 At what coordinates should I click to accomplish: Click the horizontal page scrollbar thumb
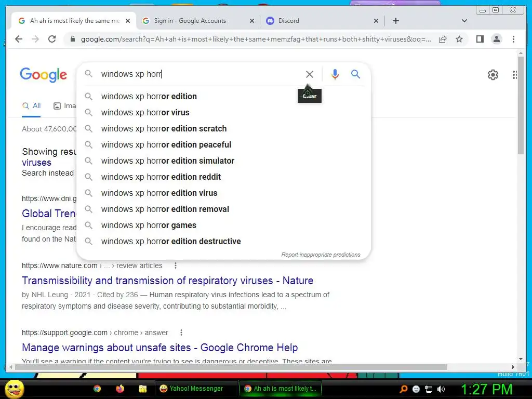[x=231, y=367]
